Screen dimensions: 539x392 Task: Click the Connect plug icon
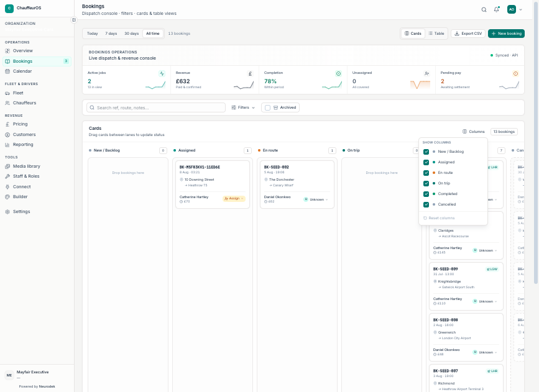click(7, 187)
